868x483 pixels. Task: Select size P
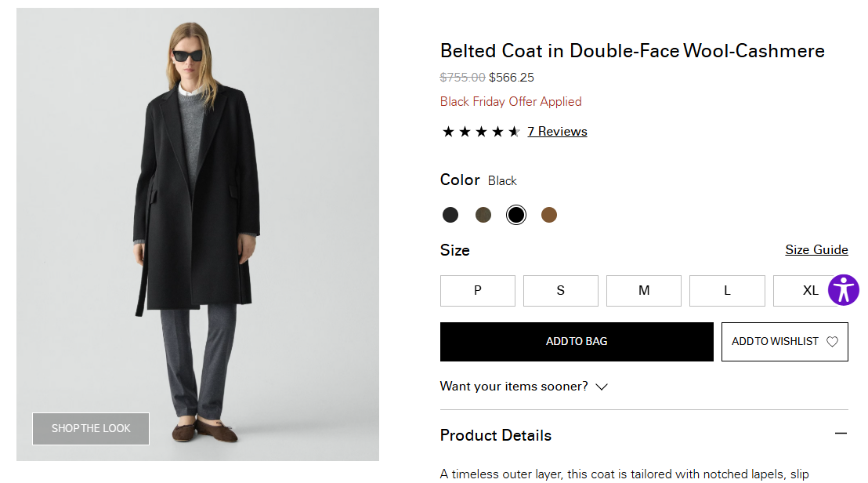click(x=478, y=291)
